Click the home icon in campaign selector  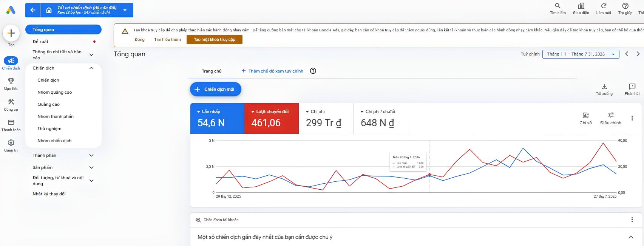(x=49, y=10)
